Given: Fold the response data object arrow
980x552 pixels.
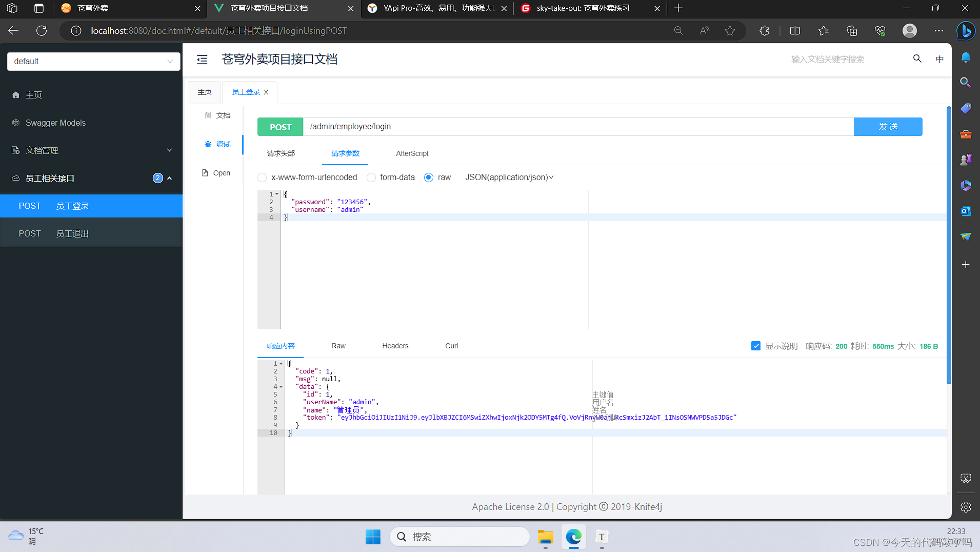Looking at the screenshot, I should [281, 386].
